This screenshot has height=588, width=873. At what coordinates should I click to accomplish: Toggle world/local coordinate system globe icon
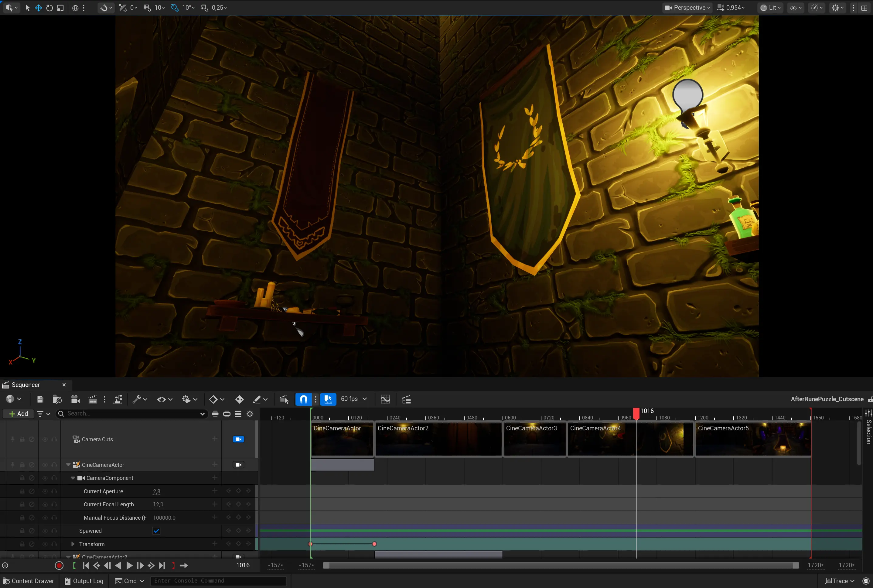coord(75,8)
